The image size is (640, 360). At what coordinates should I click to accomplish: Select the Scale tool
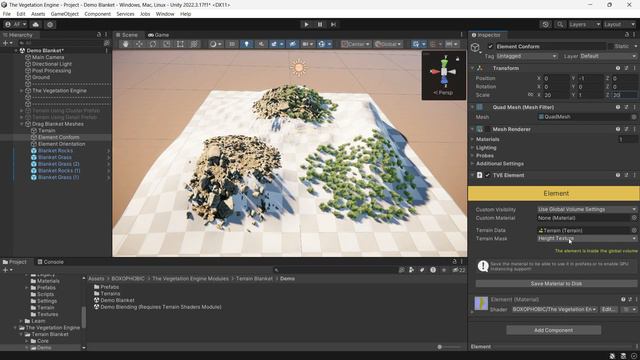167,44
